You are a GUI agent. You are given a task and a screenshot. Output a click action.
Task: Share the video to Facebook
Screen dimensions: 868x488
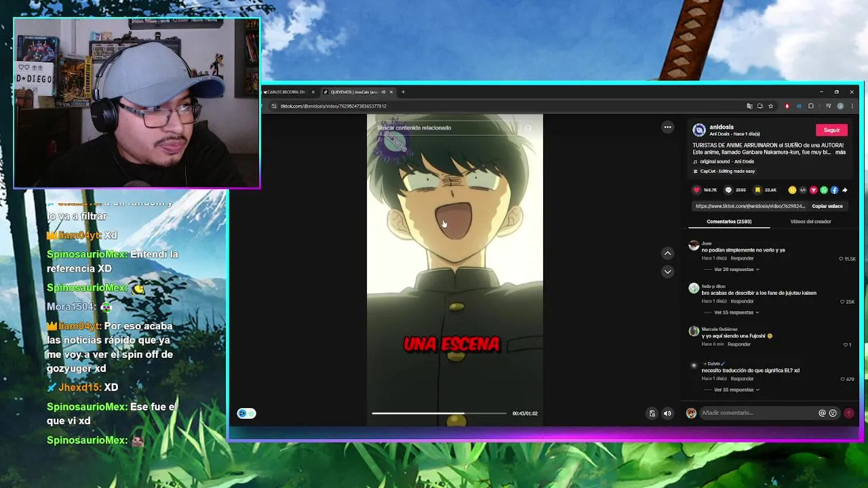pos(834,190)
